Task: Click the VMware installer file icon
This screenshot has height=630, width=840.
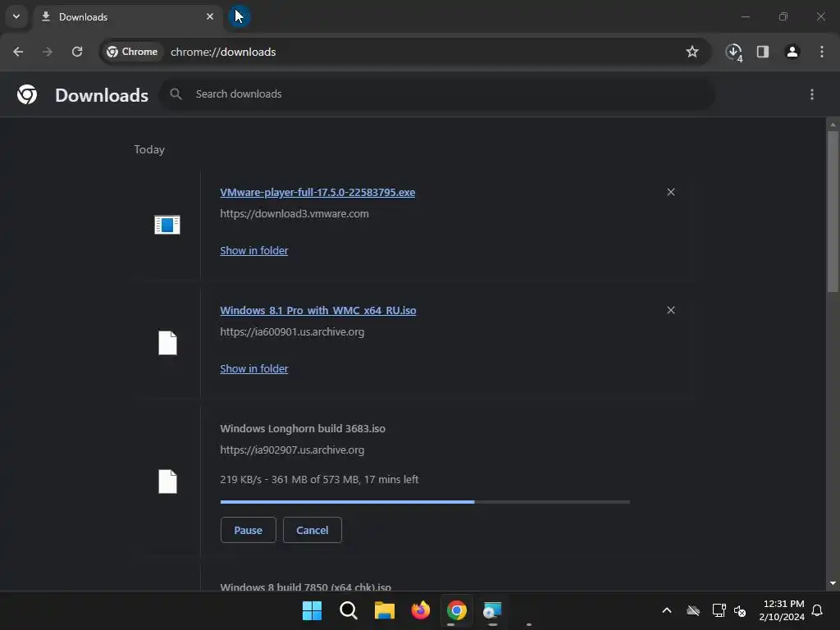Action: (x=167, y=225)
